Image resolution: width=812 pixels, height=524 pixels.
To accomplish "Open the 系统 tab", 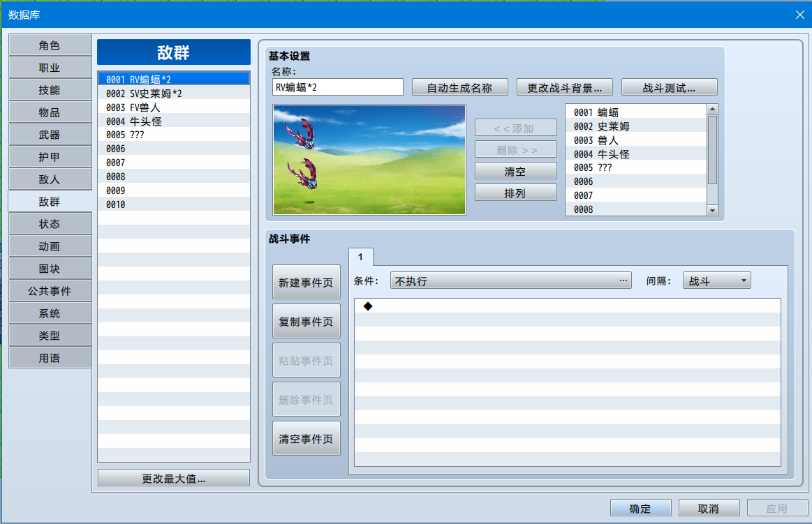I will tap(50, 313).
